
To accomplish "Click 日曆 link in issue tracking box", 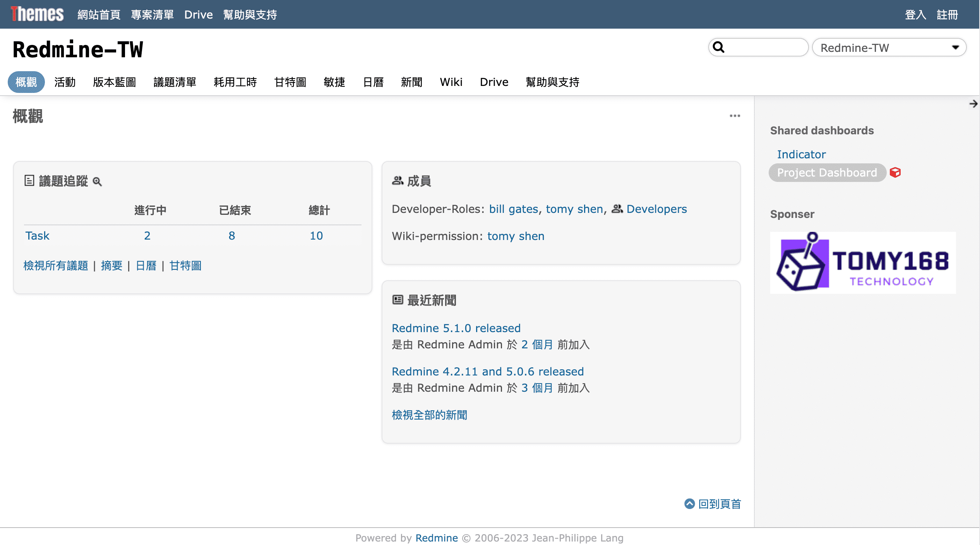I will click(146, 266).
